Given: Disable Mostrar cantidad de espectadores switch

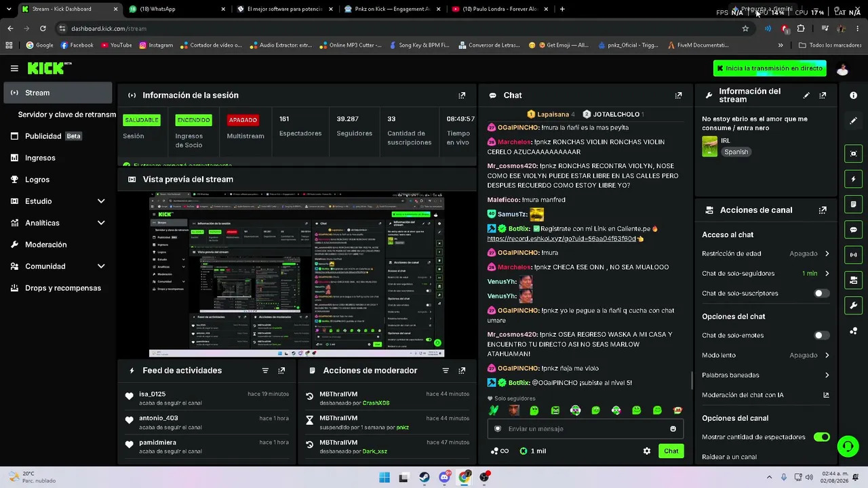Looking at the screenshot, I should click(x=821, y=437).
